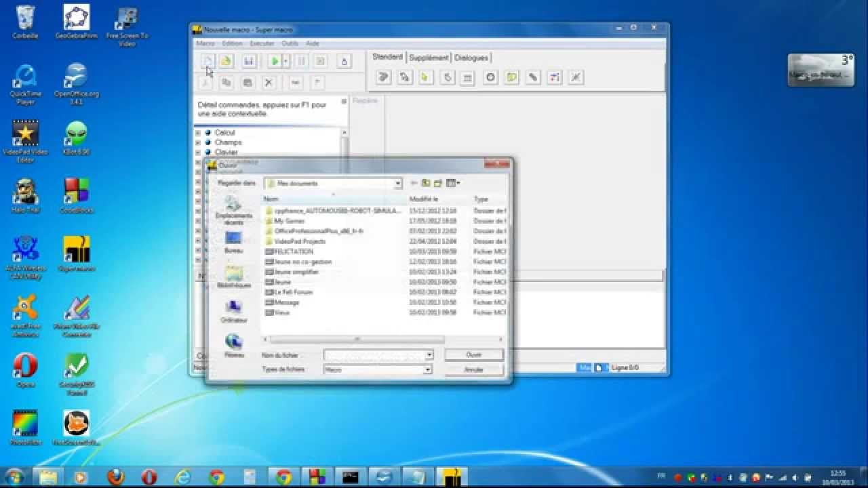Click the create new folder icon
868x488 pixels.
coord(438,183)
